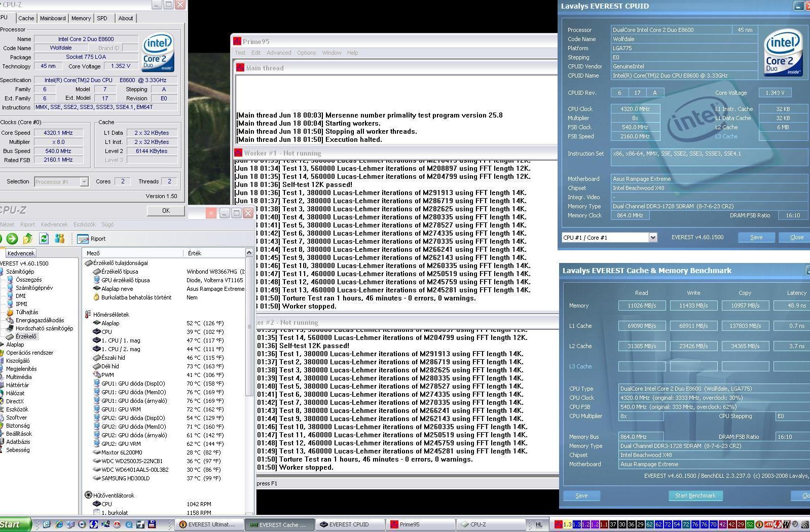Open the Súgó menu in EVEREST
Screen dimensions: 810x532
click(x=107, y=224)
